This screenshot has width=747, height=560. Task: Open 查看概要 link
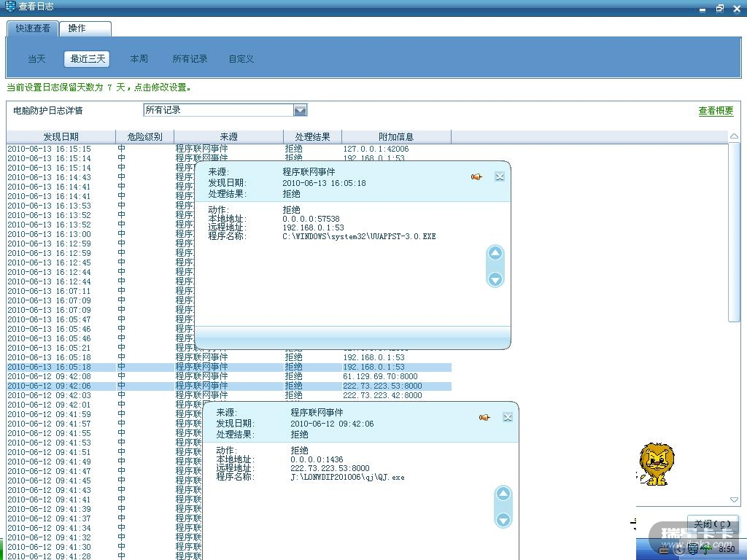(716, 111)
